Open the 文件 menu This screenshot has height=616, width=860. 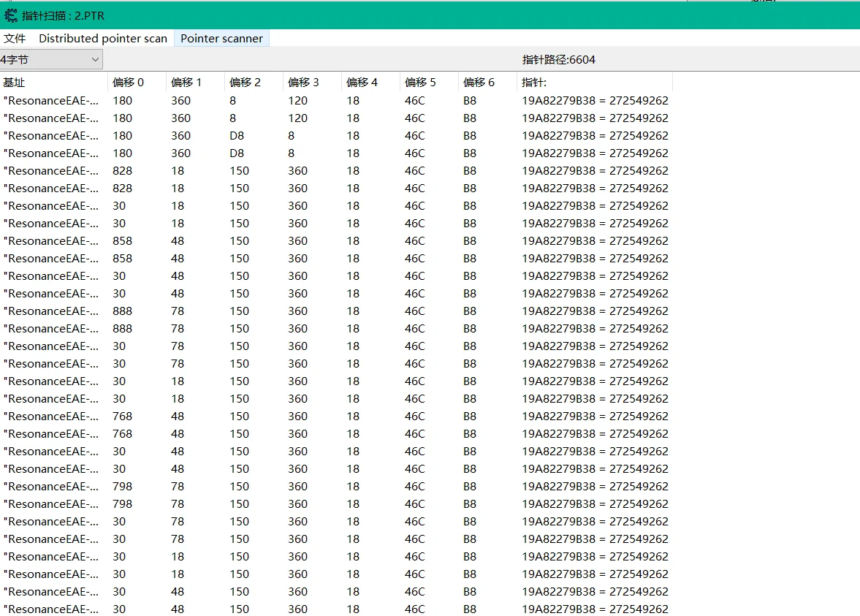click(x=15, y=39)
